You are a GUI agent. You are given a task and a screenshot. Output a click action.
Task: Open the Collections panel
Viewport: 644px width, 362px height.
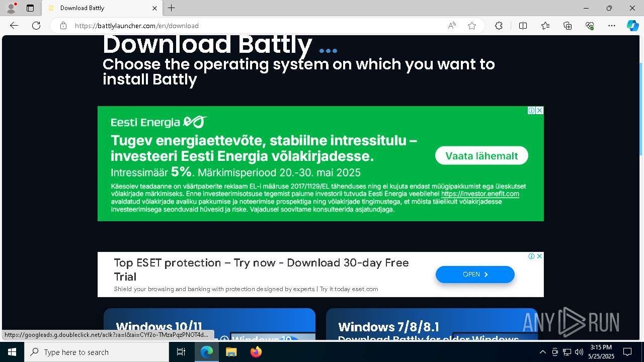click(568, 26)
